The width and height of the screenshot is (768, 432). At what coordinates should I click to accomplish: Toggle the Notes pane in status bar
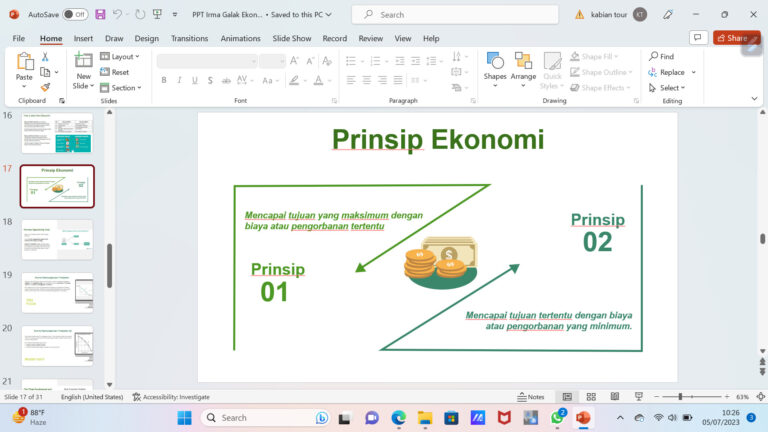coord(531,397)
